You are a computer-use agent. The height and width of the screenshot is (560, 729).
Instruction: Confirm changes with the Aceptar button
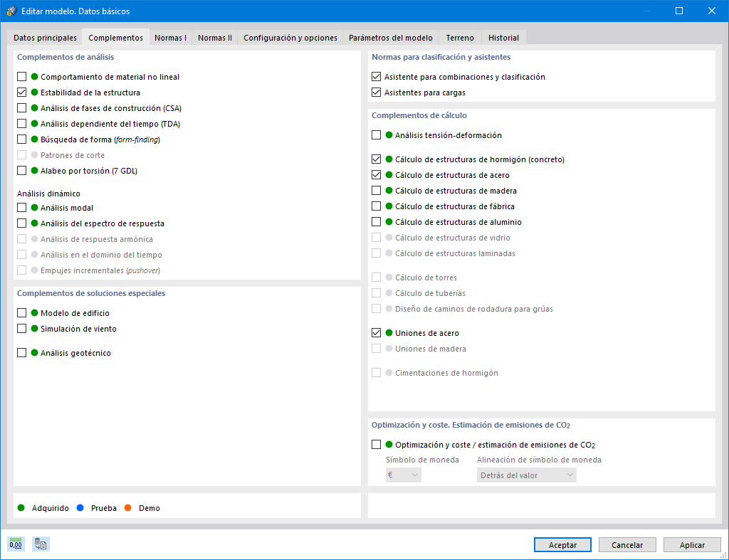click(562, 544)
